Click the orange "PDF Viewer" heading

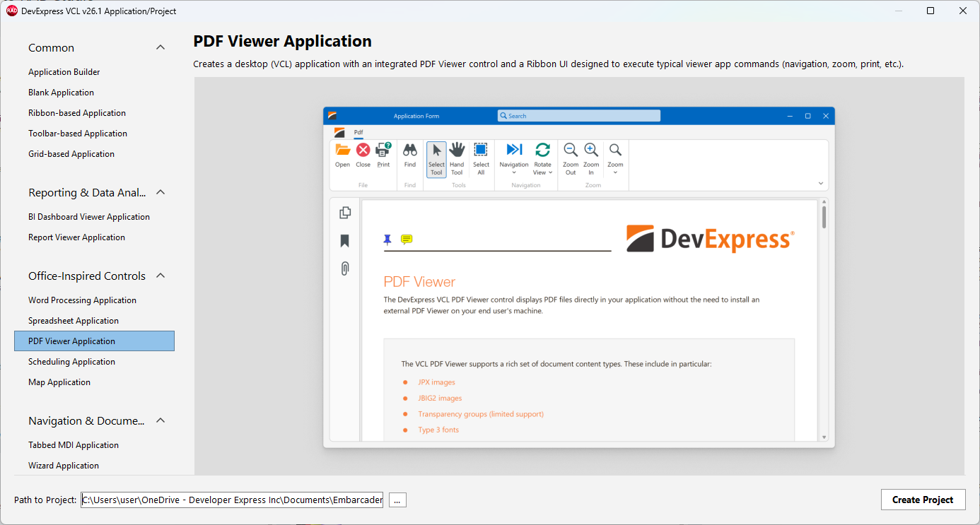coord(419,282)
